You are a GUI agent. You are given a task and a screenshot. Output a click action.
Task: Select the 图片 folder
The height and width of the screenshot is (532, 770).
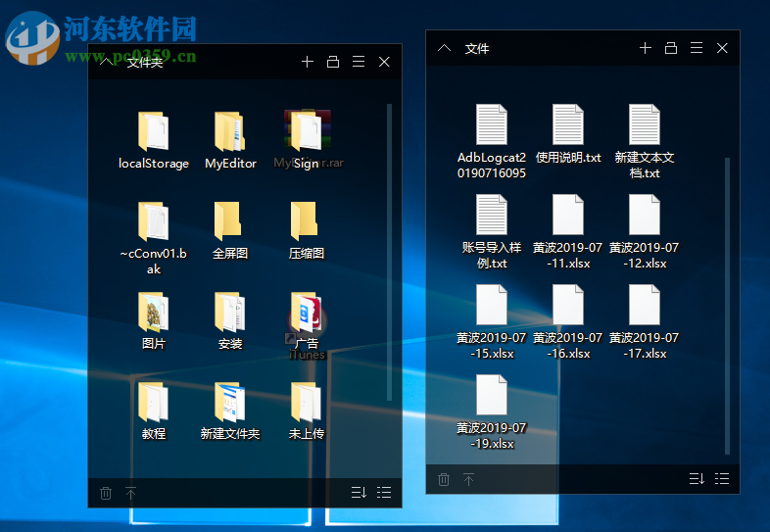tap(154, 320)
